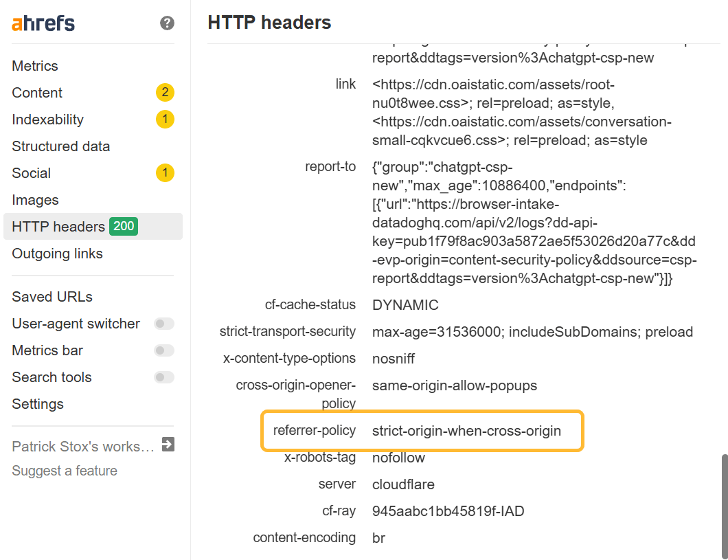The height and width of the screenshot is (560, 728).
Task: Switch to the Indexability report
Action: tap(47, 119)
